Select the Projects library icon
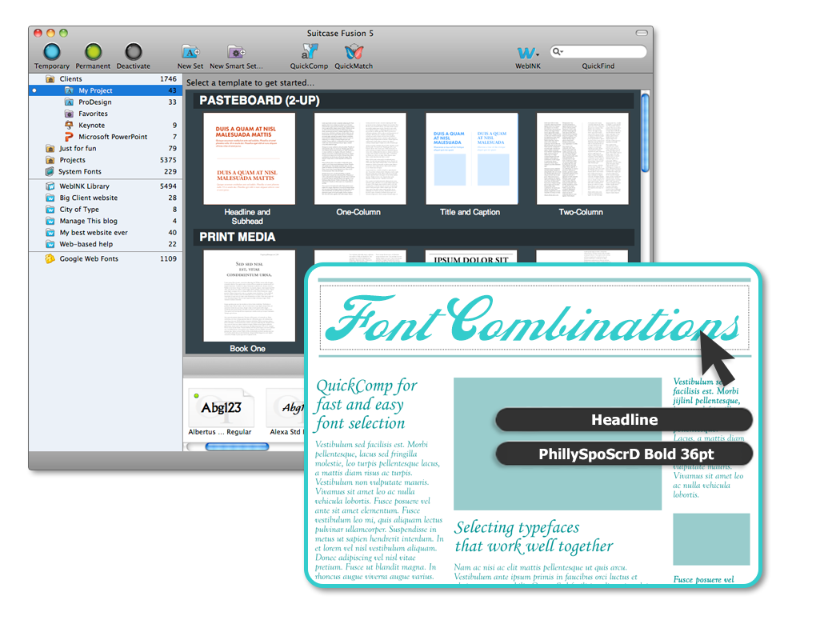This screenshot has width=840, height=640. pos(50,159)
